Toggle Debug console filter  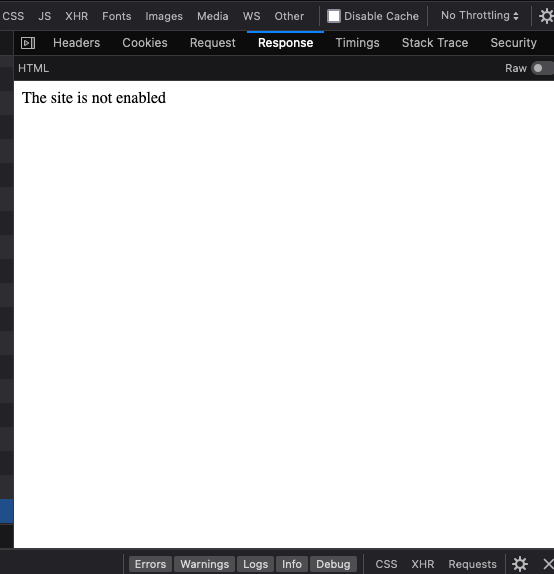click(x=333, y=564)
